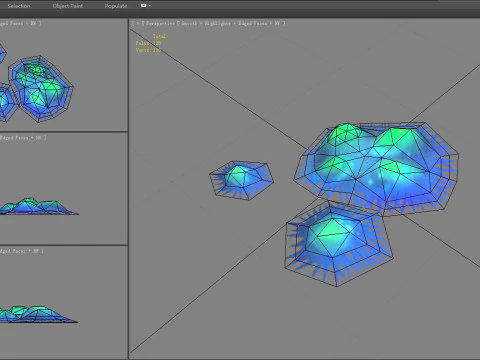Open the Populate ribbon tab
480x360 pixels.
(x=116, y=6)
